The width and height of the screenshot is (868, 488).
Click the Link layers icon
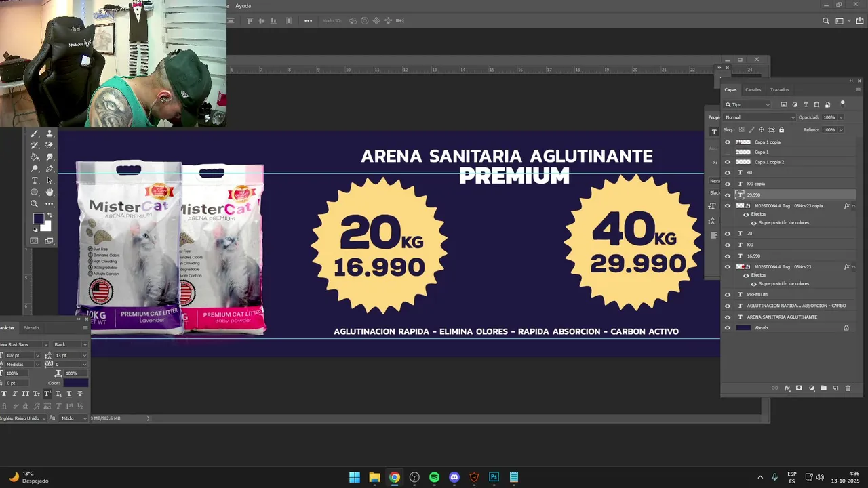tap(775, 388)
